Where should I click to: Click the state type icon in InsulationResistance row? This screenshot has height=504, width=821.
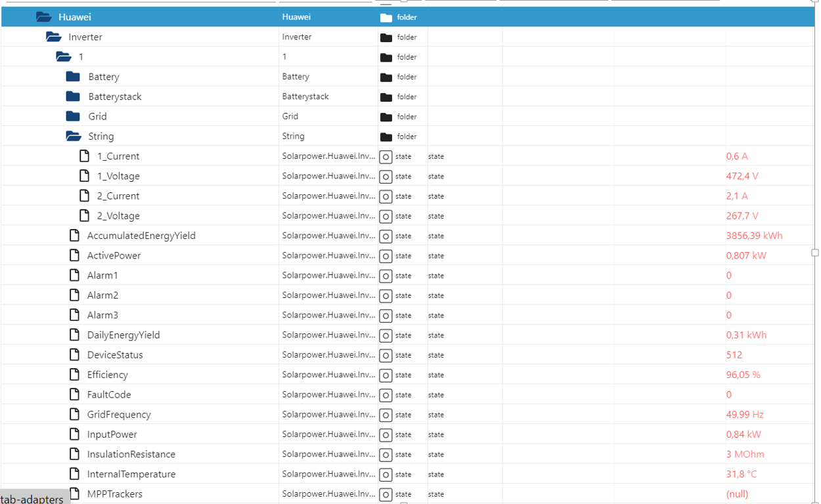[x=386, y=455]
